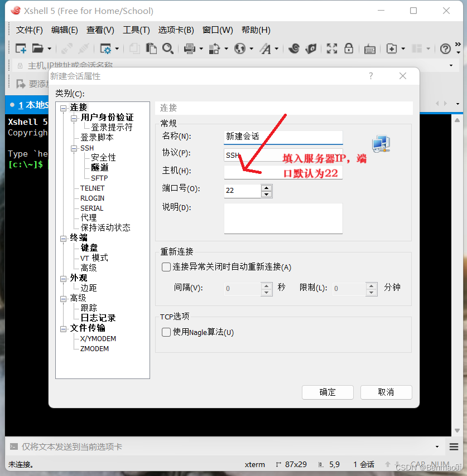
Task: Click the compose bar hamburger menu icon
Action: 454,446
